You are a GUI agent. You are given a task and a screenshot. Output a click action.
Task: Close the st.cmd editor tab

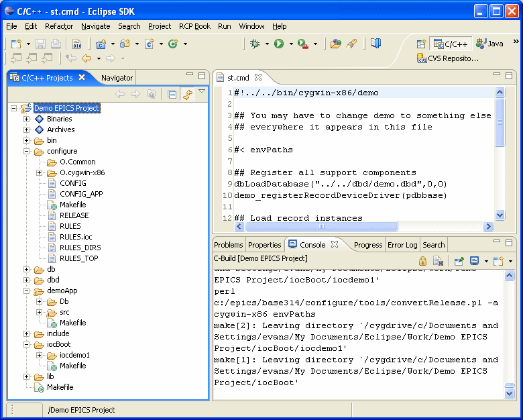click(258, 77)
